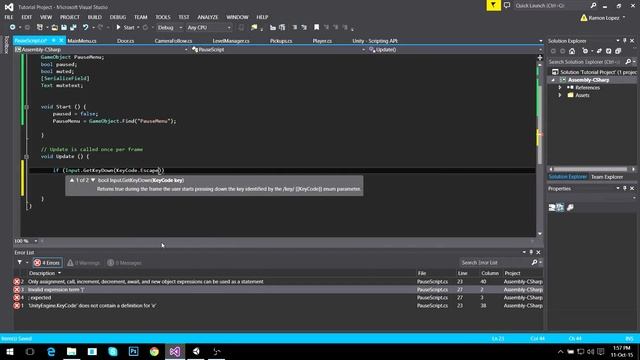Expand the Assets folder node
Viewport: 640px width, 360px height.
pyautogui.click(x=560, y=95)
